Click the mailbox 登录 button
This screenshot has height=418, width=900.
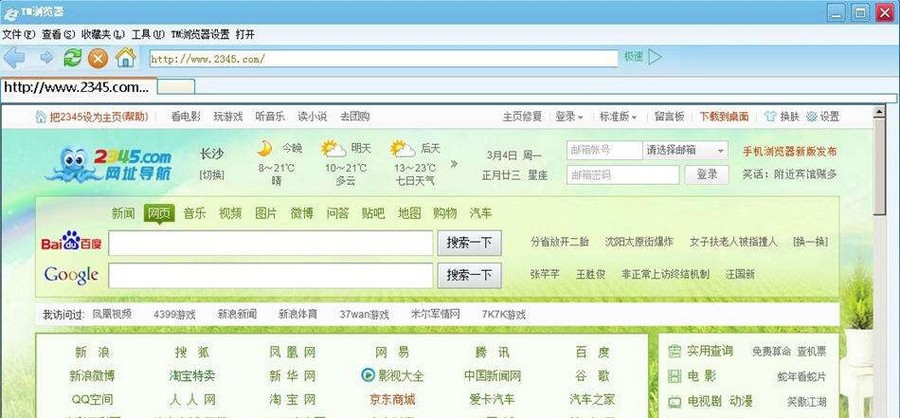707,175
